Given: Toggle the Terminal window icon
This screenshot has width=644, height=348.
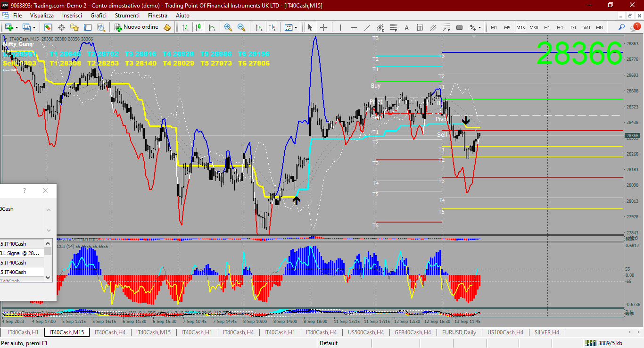Looking at the screenshot, I should (x=88, y=27).
